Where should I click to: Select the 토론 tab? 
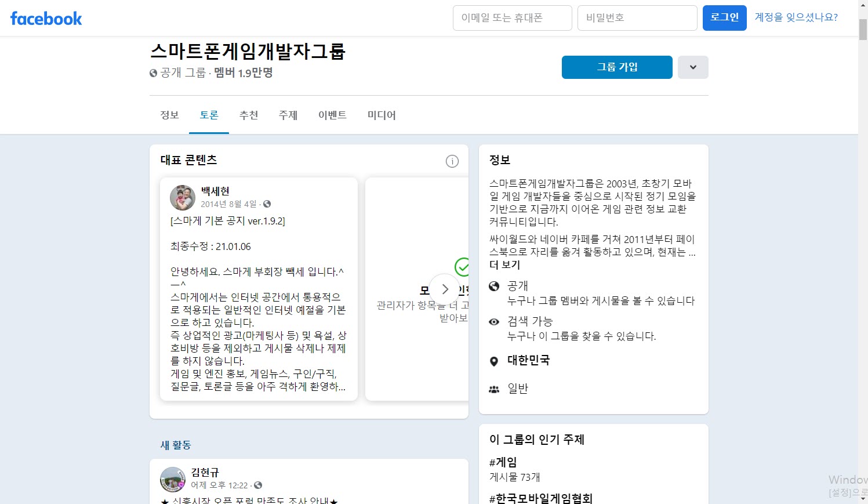tap(209, 115)
